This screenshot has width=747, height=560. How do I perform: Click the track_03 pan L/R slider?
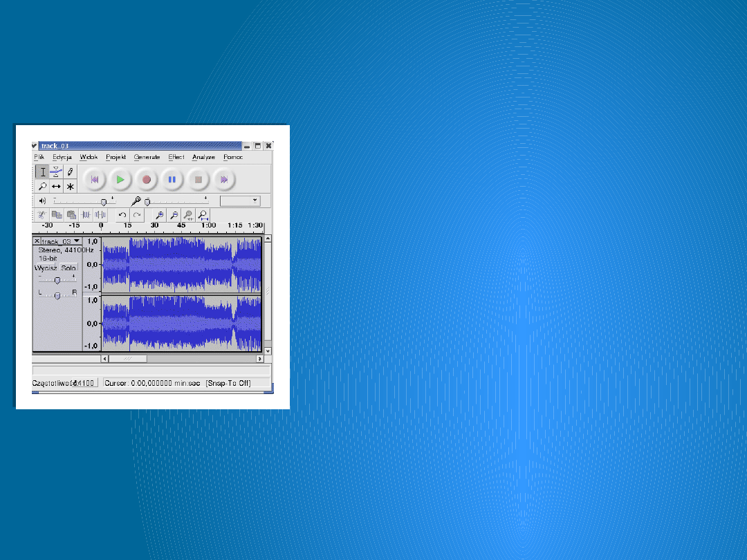[57, 295]
